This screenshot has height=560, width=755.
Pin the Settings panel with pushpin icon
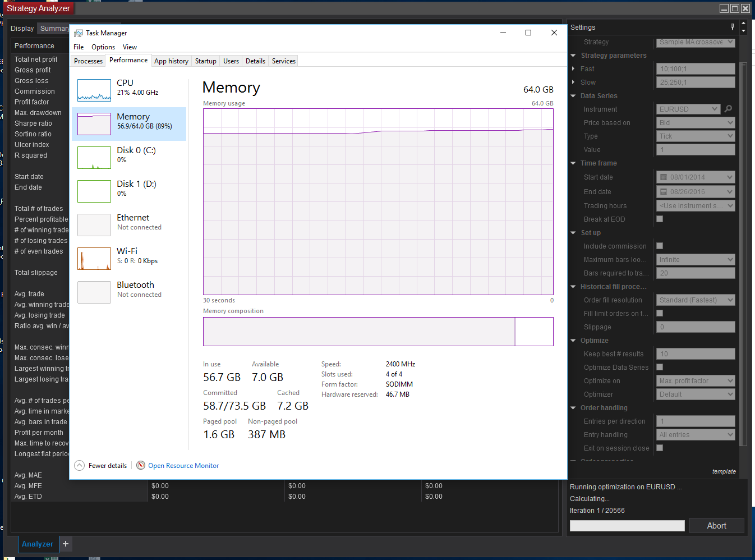pos(733,27)
